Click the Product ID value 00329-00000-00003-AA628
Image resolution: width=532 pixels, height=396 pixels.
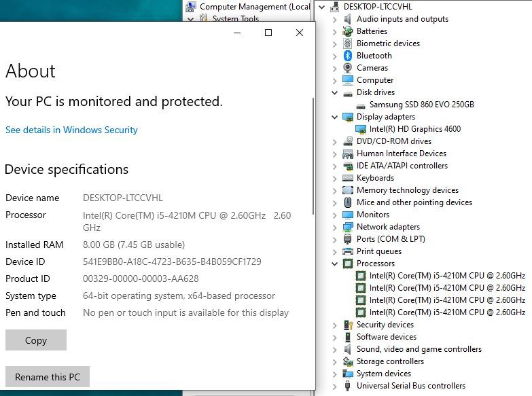[x=141, y=278]
